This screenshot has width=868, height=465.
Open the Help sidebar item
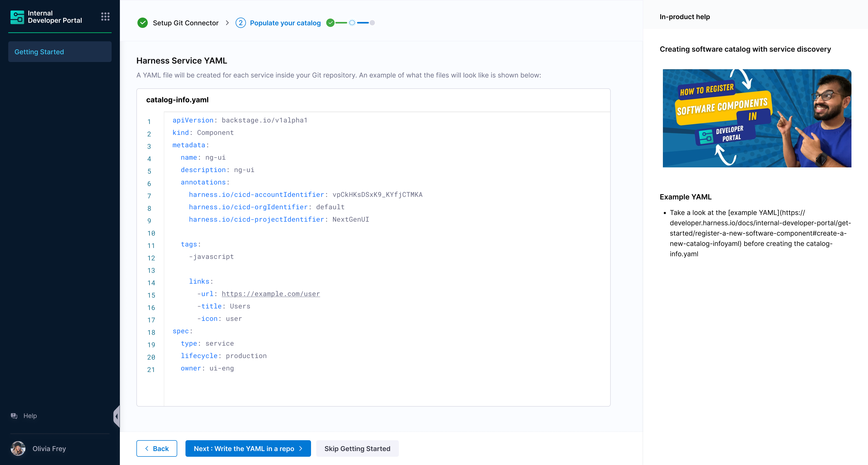(x=30, y=416)
